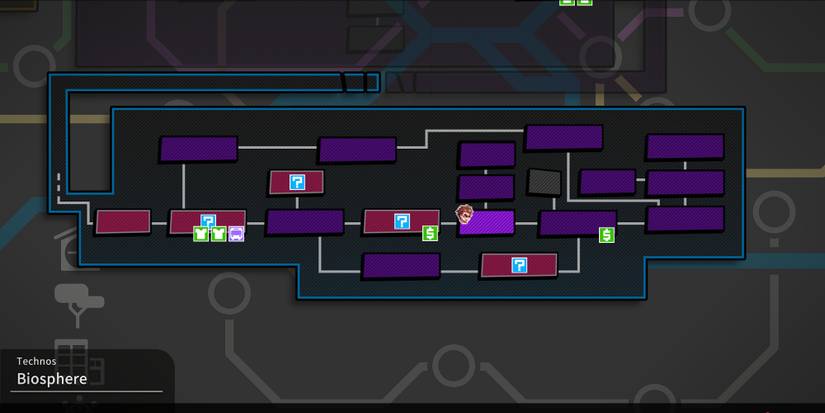Click question mark in the bottom crimson room

pyautogui.click(x=519, y=265)
